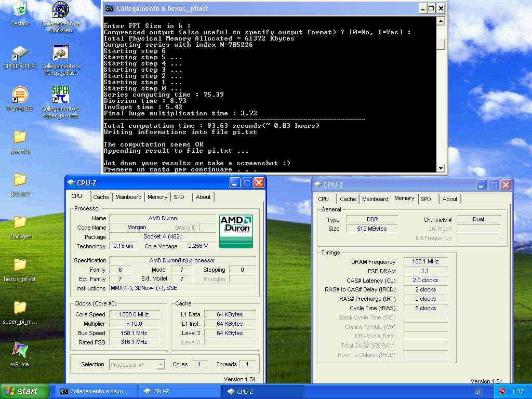Image resolution: width=532 pixels, height=399 pixels.
Task: Click the AMD Duron processor logo
Action: pyautogui.click(x=236, y=231)
